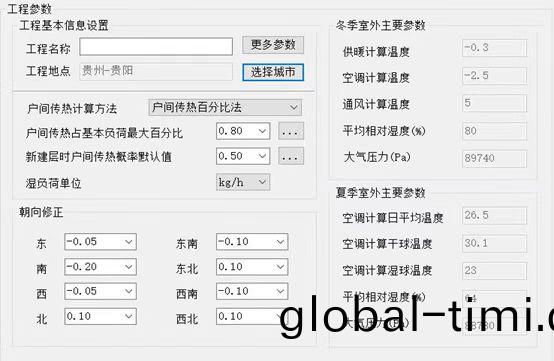Open the 户间传热占基本负荷最大百分比 dropdown
Image resolution: width=554 pixels, height=361 pixels.
tap(243, 131)
